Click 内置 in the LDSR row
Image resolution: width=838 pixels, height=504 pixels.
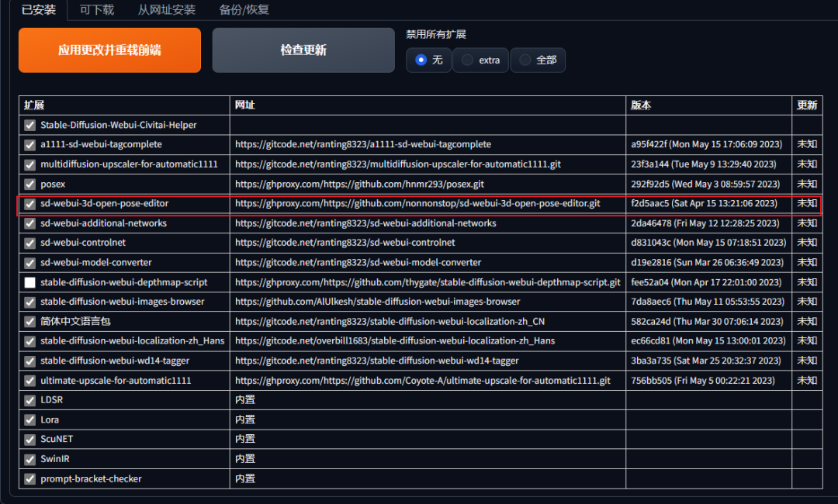[x=244, y=400]
